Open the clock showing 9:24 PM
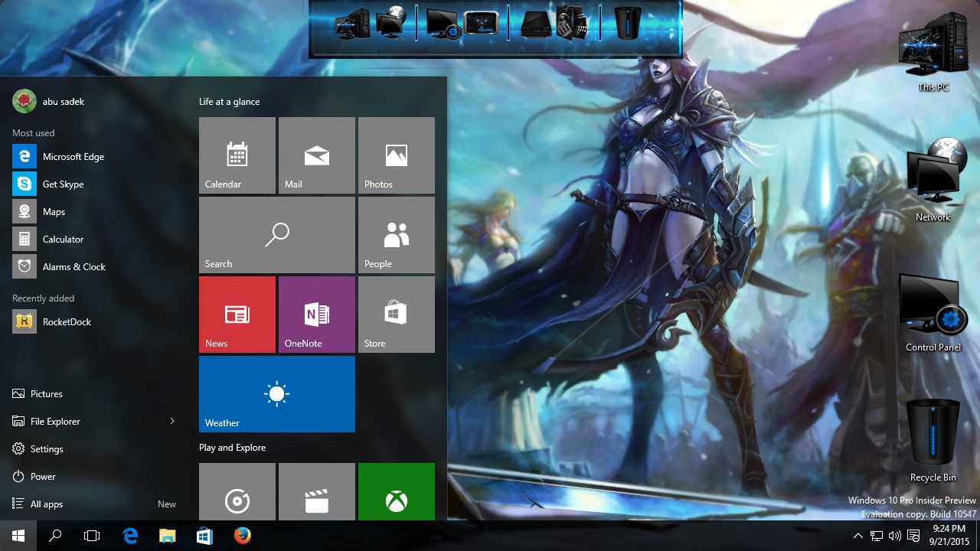 [x=949, y=536]
